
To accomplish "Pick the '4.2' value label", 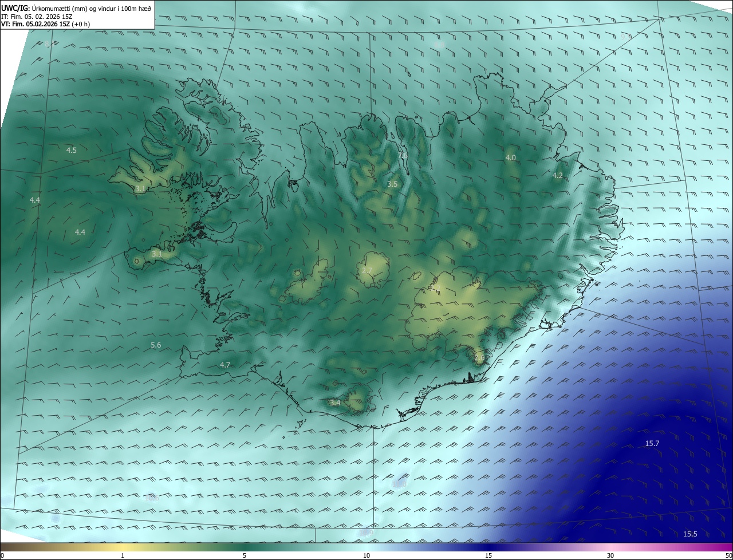I will [558, 176].
